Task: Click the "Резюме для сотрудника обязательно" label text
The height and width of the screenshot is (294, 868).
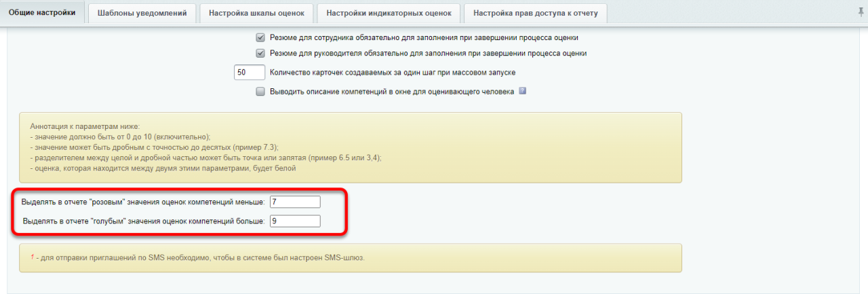Action: point(424,37)
